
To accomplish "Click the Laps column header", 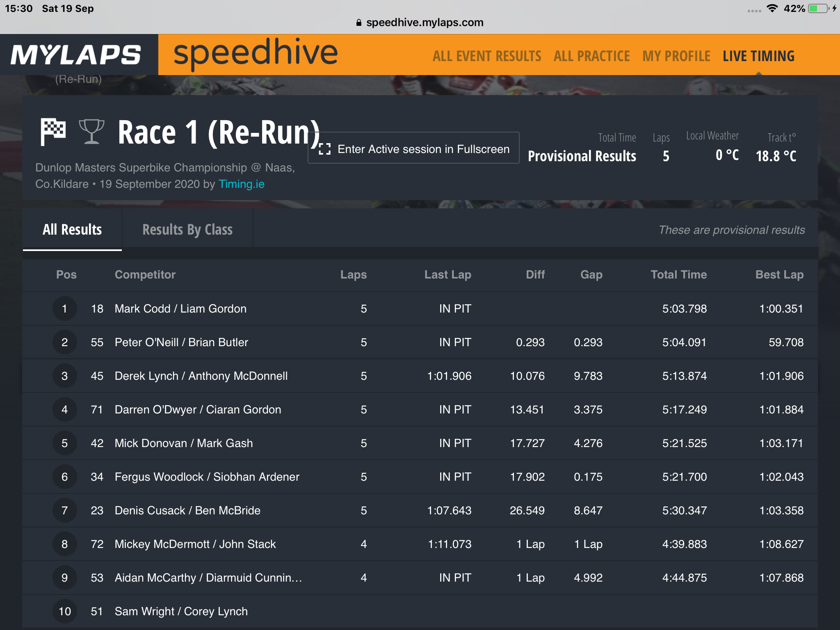I will point(353,274).
